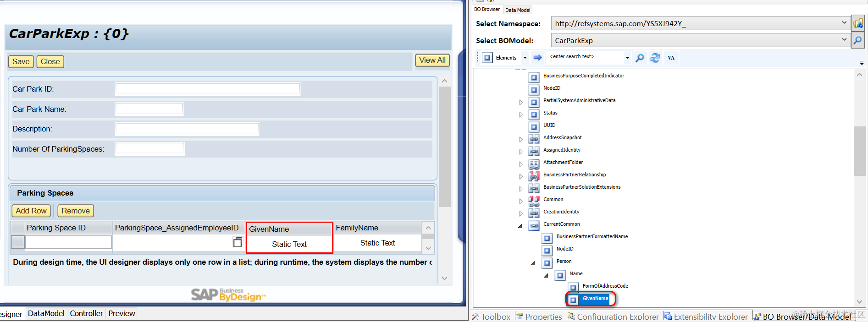Click the CreationIdentity association icon
Screen dimensions: 868x322
(534, 213)
